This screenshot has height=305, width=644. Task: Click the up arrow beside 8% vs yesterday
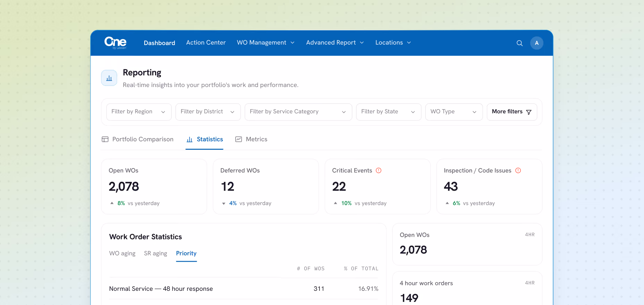112,203
